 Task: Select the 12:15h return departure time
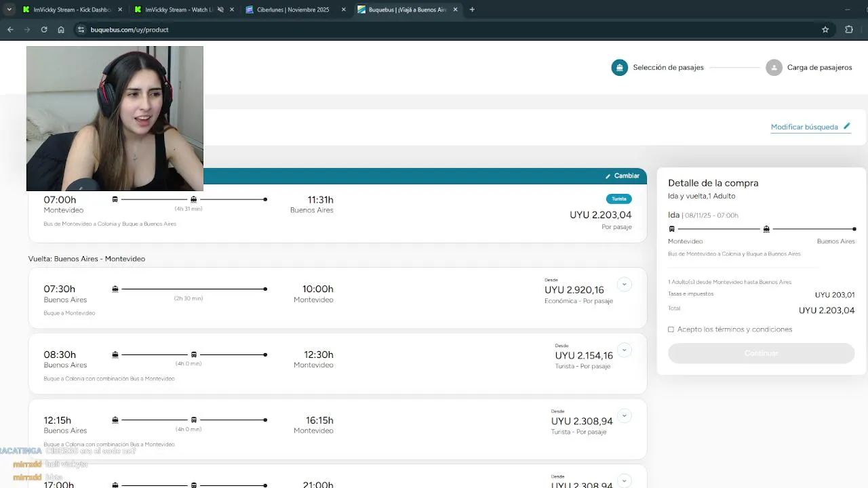tap(58, 420)
